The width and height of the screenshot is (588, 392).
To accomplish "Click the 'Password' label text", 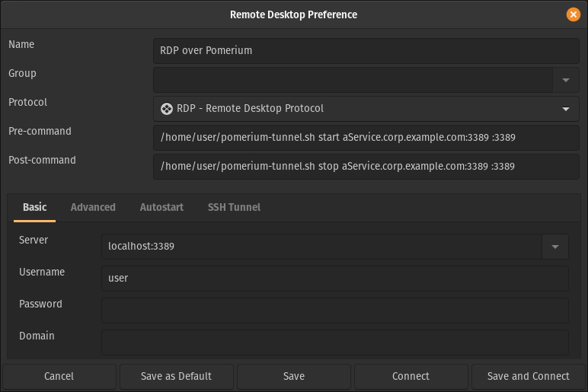I will coord(40,304).
